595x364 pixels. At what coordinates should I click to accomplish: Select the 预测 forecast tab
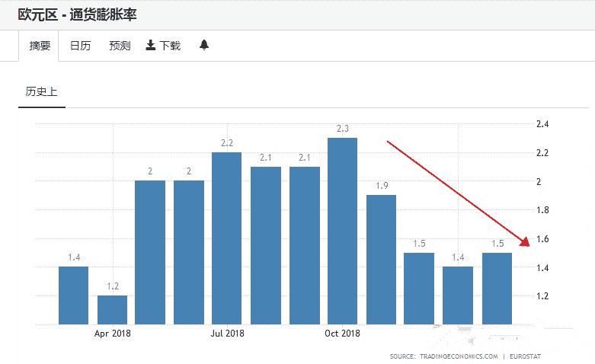click(x=120, y=46)
